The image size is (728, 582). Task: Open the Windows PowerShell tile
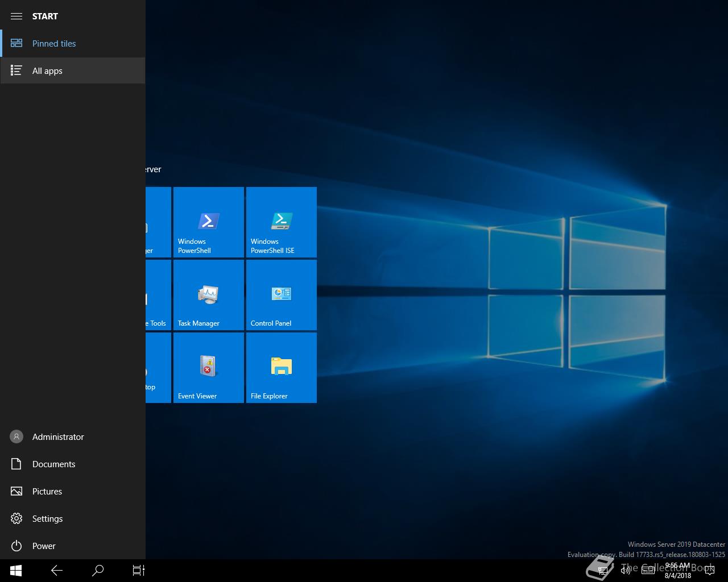point(209,222)
